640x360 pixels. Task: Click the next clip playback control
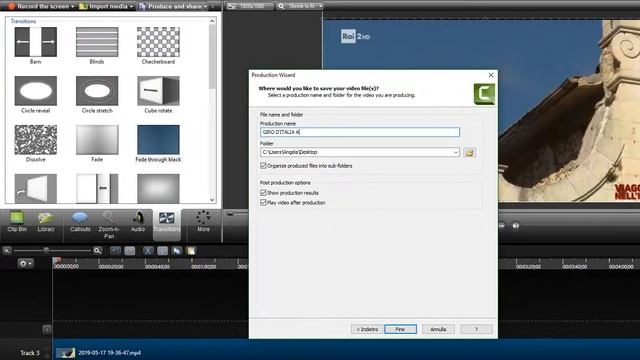tap(516, 225)
